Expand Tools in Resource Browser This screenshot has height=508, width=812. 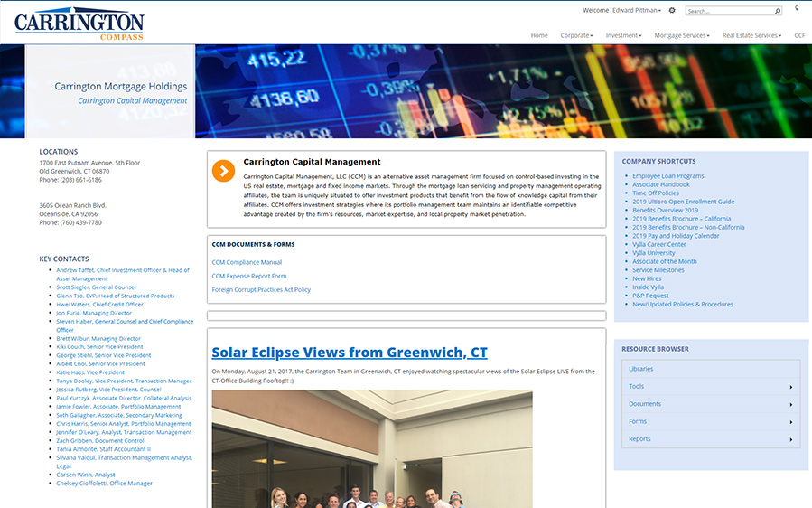coord(711,387)
